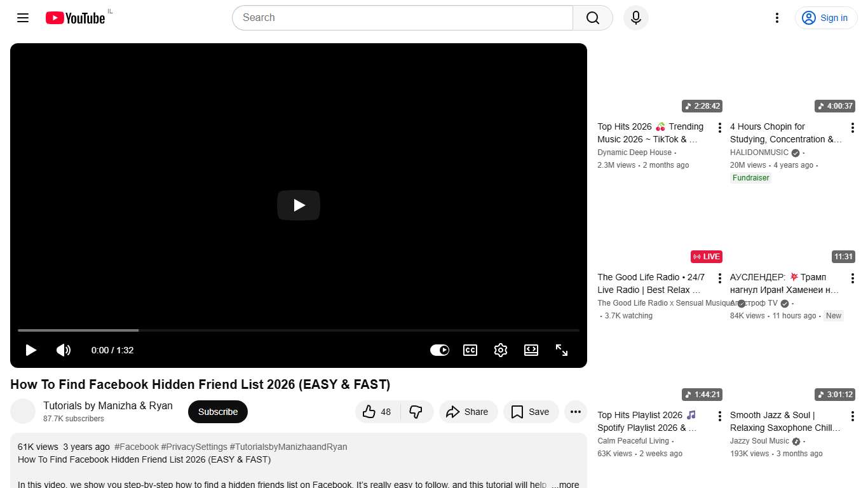Image resolution: width=868 pixels, height=488 pixels.
Task: Start voice search with the microphone icon
Action: [x=635, y=18]
